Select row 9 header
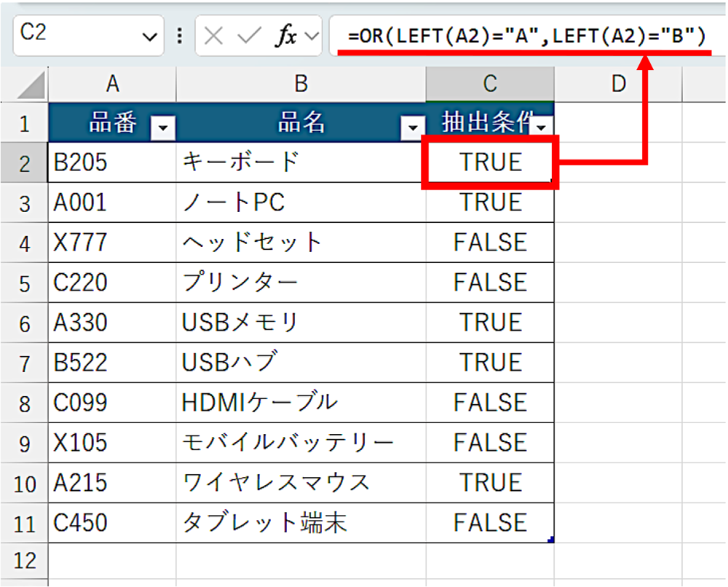The image size is (728, 587). tap(24, 443)
